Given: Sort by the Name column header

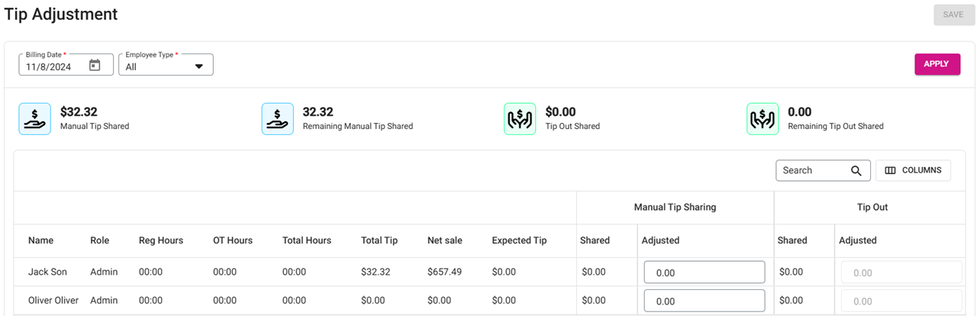Looking at the screenshot, I should pos(41,240).
